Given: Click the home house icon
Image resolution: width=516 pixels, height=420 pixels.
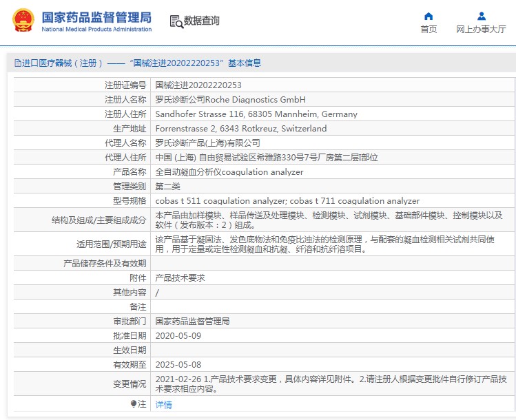Looking at the screenshot, I should 429,16.
